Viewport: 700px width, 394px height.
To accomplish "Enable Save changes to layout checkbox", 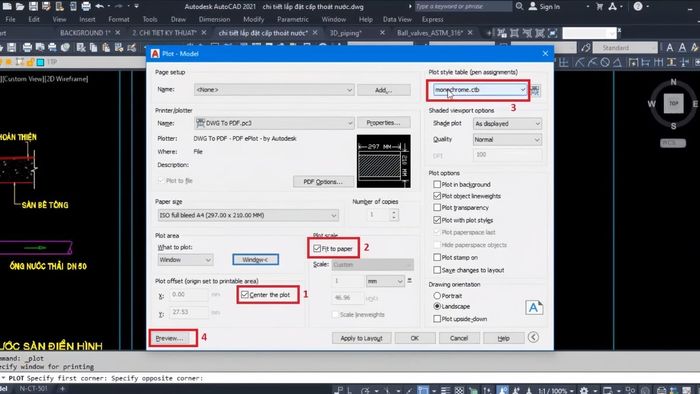I will [x=437, y=270].
